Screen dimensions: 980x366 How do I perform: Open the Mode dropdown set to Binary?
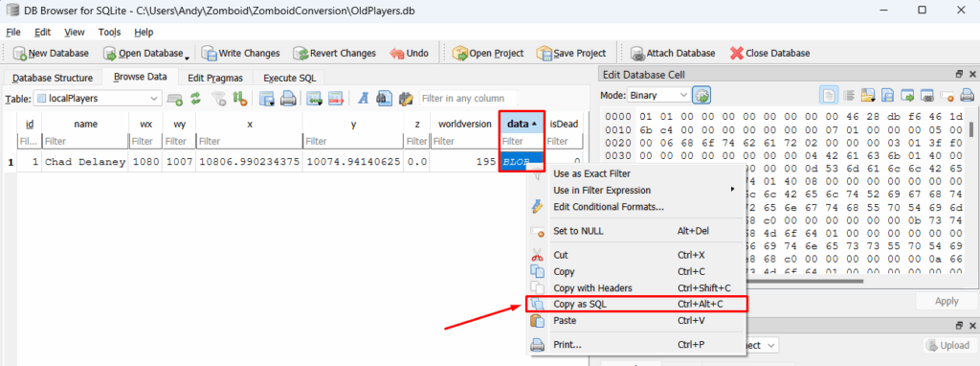pyautogui.click(x=658, y=95)
